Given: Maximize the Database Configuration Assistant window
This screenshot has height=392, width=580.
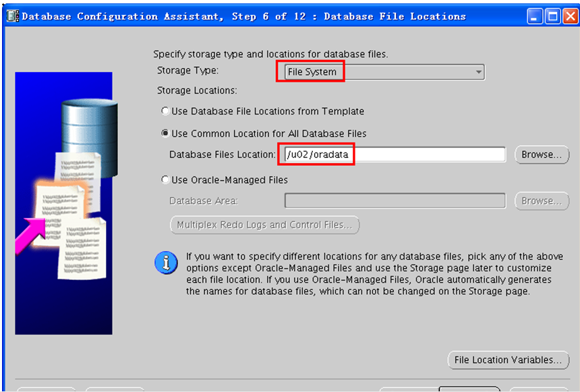Looking at the screenshot, I should [552, 16].
